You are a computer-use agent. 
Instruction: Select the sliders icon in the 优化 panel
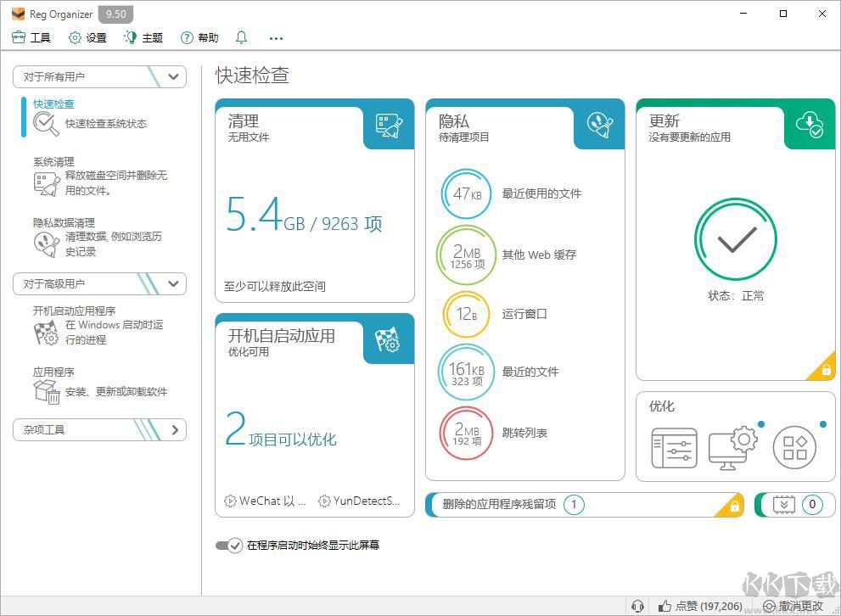click(x=675, y=447)
